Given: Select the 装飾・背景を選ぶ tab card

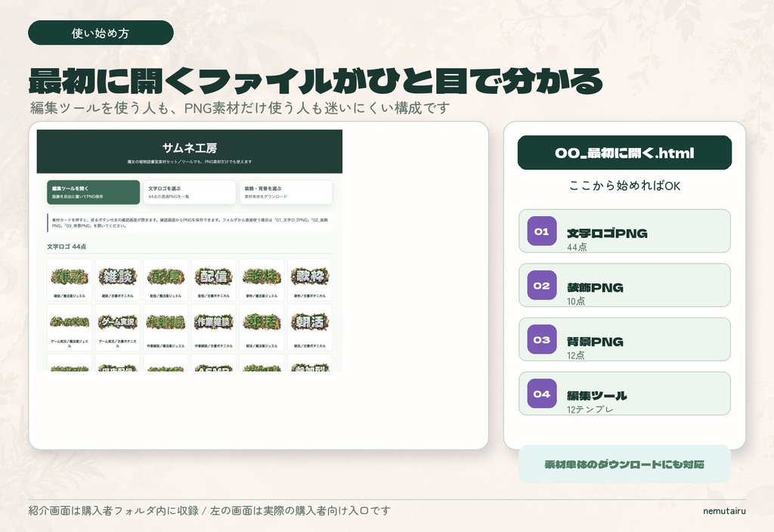Looking at the screenshot, I should coord(286,192).
